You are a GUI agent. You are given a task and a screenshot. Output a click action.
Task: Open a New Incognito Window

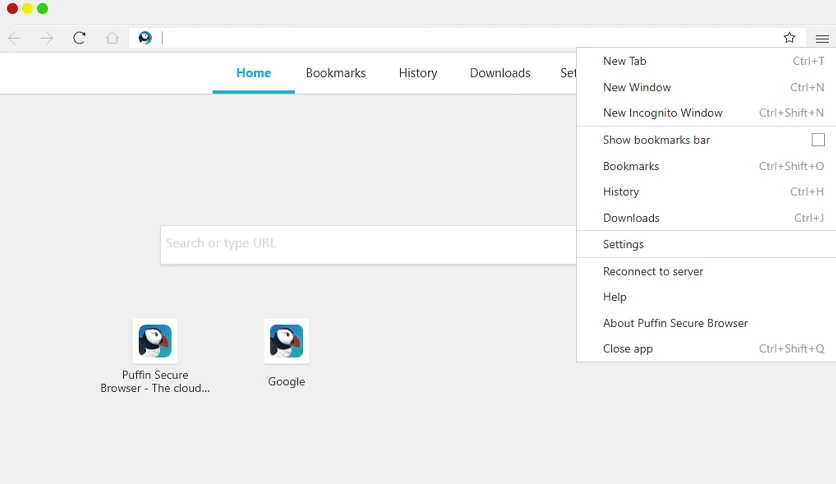706,113
